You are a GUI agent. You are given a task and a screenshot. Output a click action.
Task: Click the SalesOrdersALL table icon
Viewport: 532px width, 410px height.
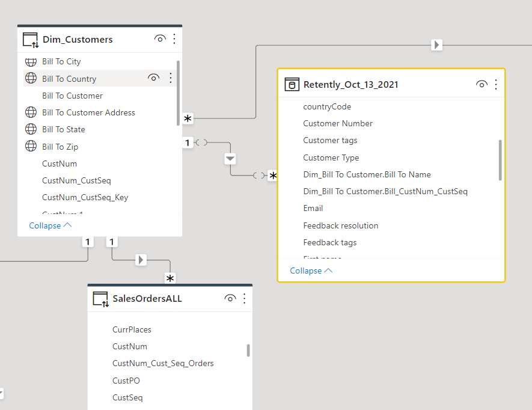101,299
